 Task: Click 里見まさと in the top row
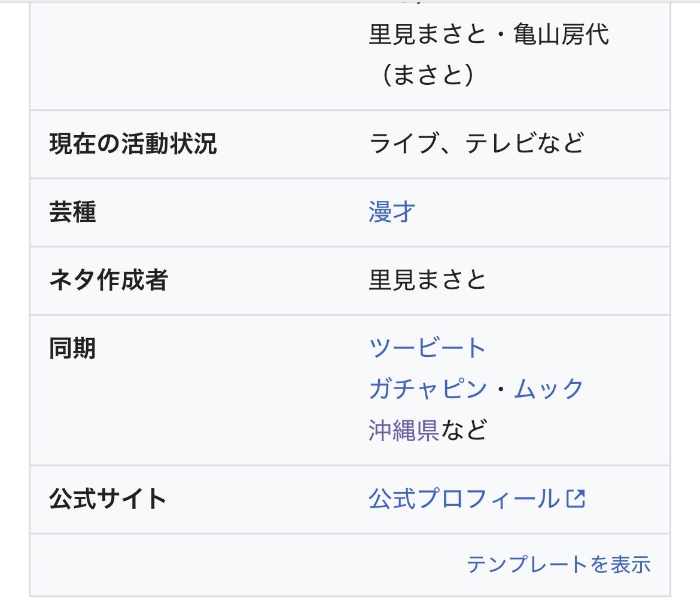coord(427,34)
